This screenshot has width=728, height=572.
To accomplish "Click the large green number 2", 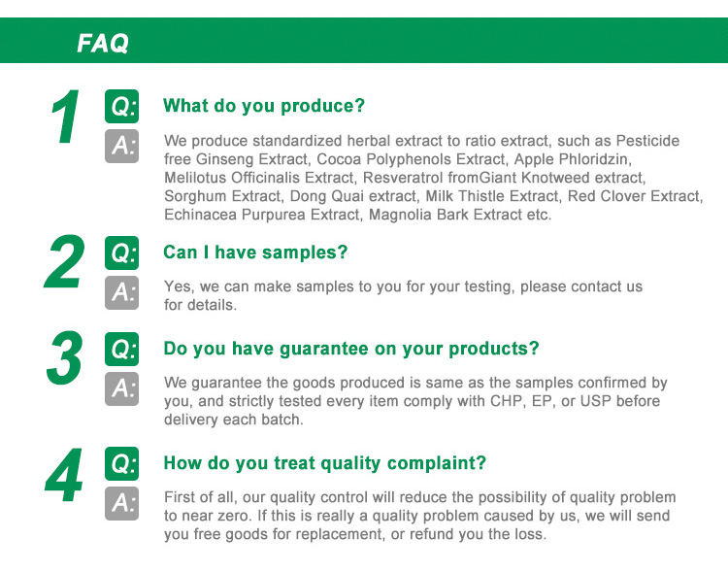I will (65, 265).
